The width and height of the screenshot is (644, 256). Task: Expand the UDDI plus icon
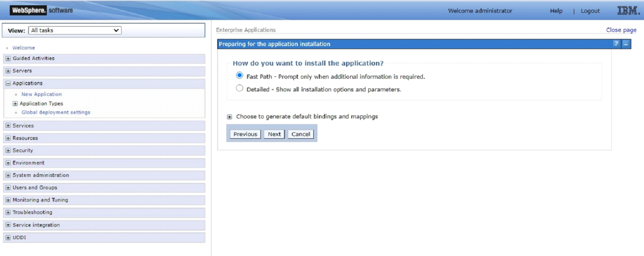pos(8,238)
